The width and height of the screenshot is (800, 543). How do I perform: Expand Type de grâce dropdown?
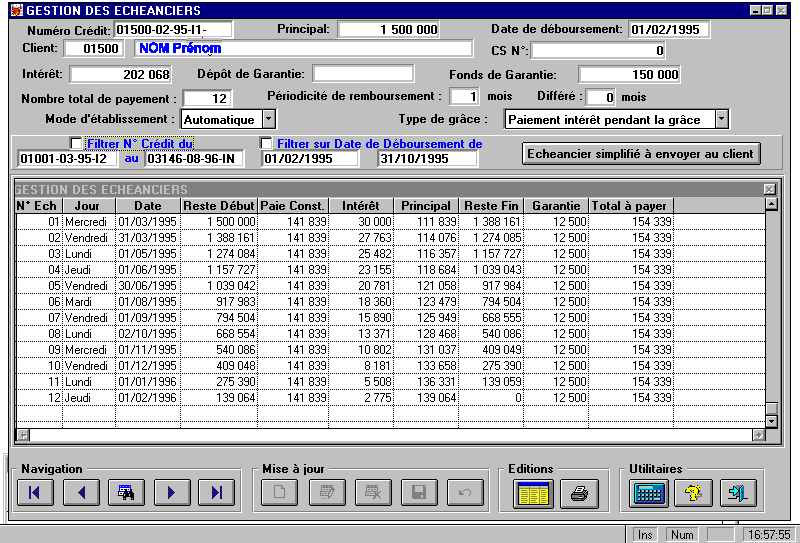722,120
